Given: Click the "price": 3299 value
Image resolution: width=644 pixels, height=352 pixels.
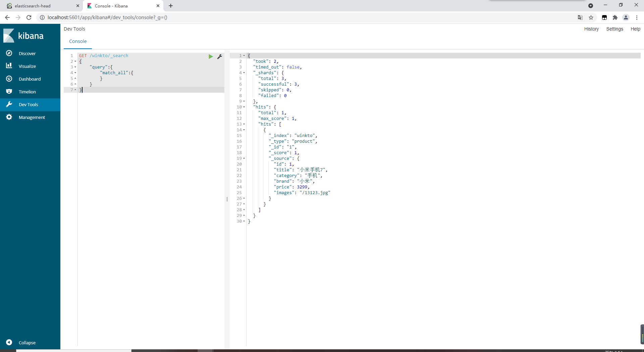Looking at the screenshot, I should pyautogui.click(x=302, y=187).
